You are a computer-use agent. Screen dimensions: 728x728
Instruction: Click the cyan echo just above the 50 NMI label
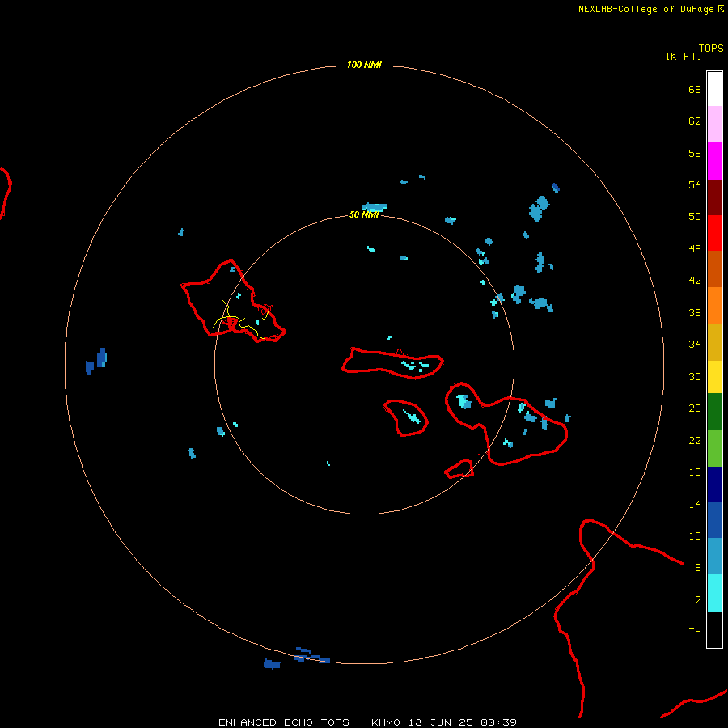(x=375, y=207)
